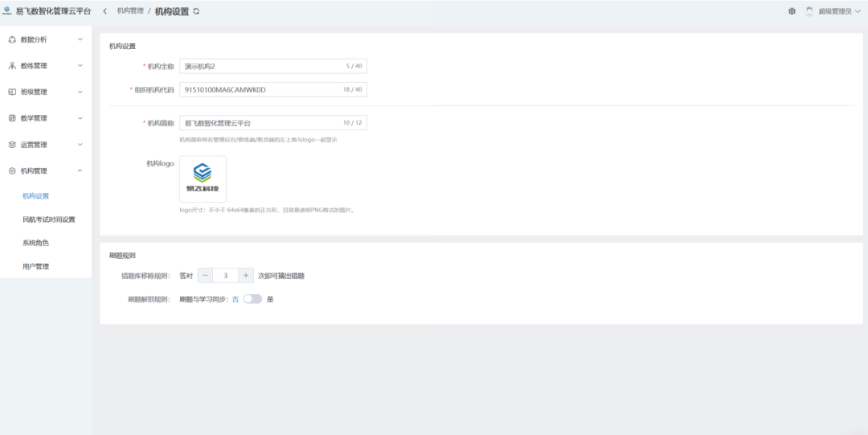868x435 pixels.
Task: Click the 超级管理员 username text
Action: (835, 11)
